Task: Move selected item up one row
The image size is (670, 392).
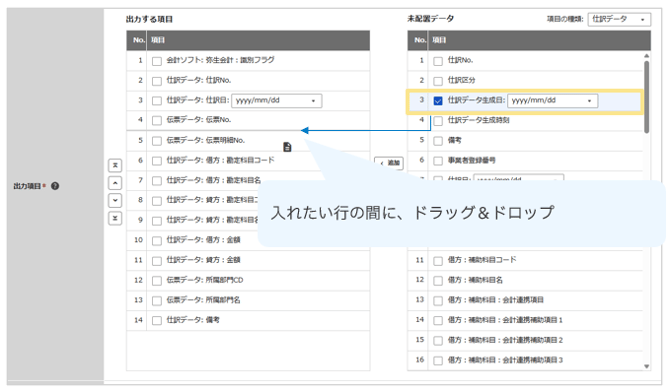Action: pos(115,183)
